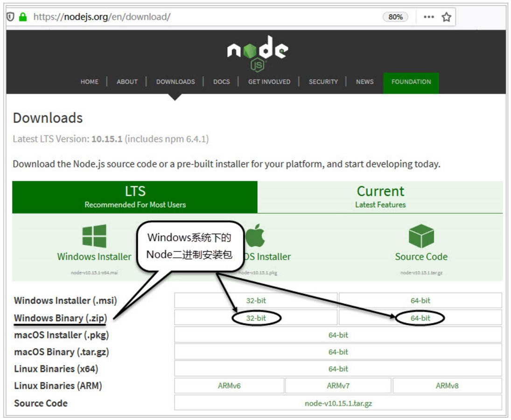Screen dimensions: 511x420
Task: Click the Source Code cube icon
Action: (x=421, y=236)
